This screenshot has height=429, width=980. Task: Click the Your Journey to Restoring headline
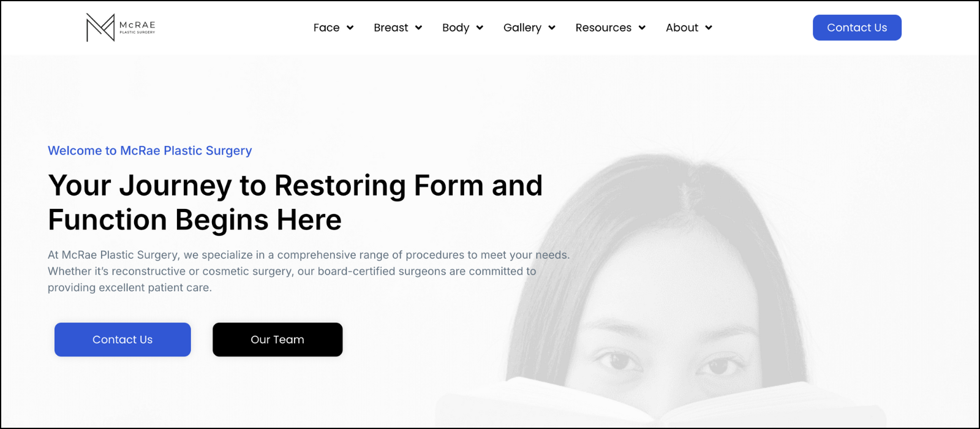point(295,202)
